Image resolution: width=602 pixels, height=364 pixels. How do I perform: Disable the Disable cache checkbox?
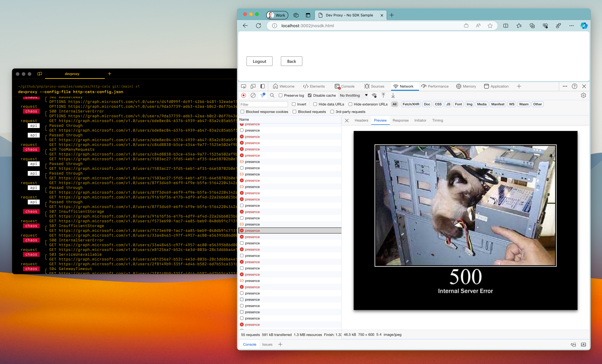[x=310, y=95]
